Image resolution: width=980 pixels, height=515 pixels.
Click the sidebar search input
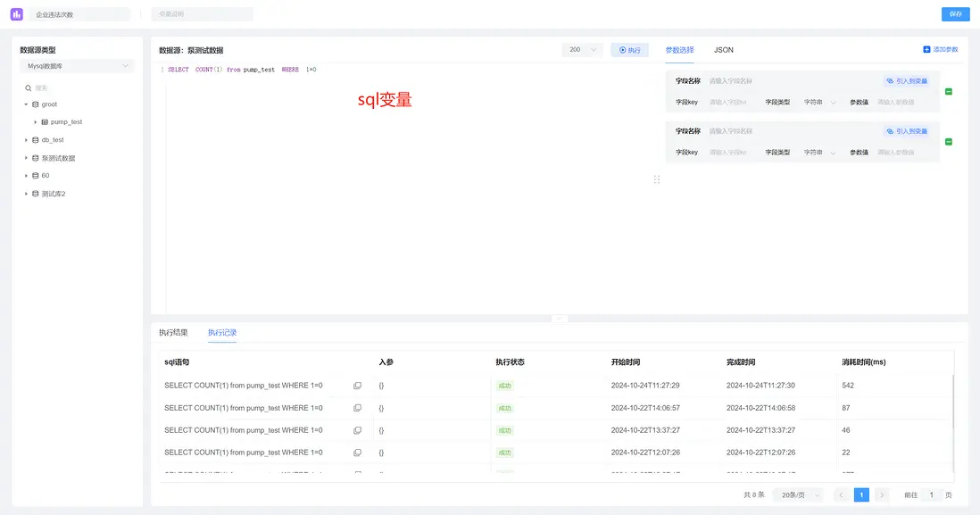tap(78, 88)
